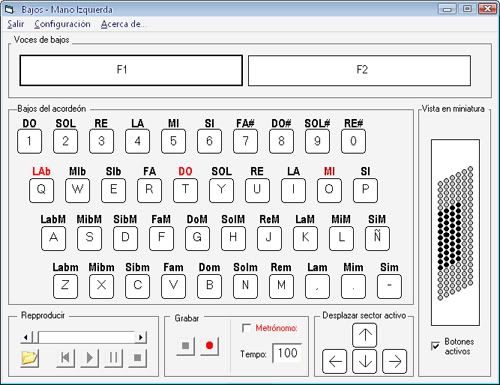Viewport: 500px width, 385px height.
Task: Shift active sector up
Action: click(365, 335)
